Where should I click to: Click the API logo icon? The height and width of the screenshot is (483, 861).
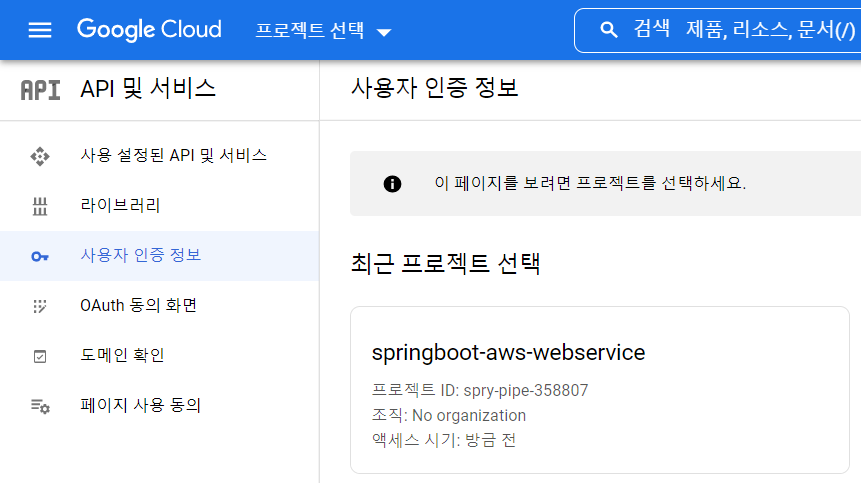point(40,90)
